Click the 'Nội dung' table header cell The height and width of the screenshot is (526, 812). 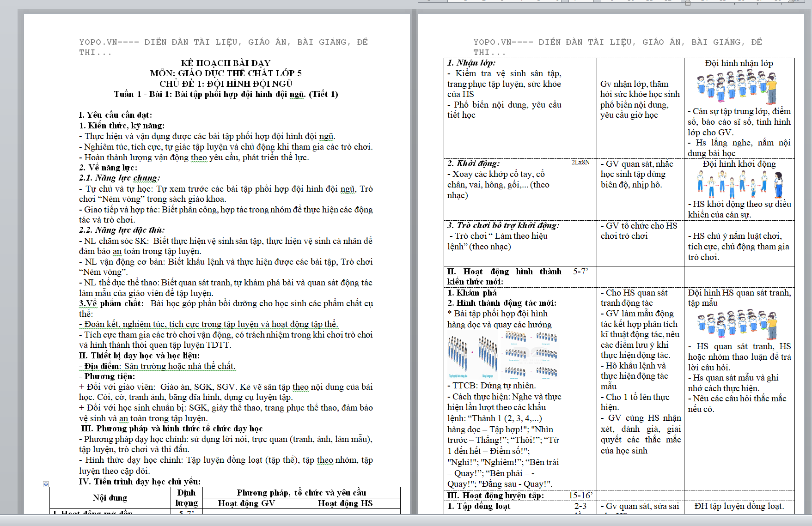(x=110, y=498)
